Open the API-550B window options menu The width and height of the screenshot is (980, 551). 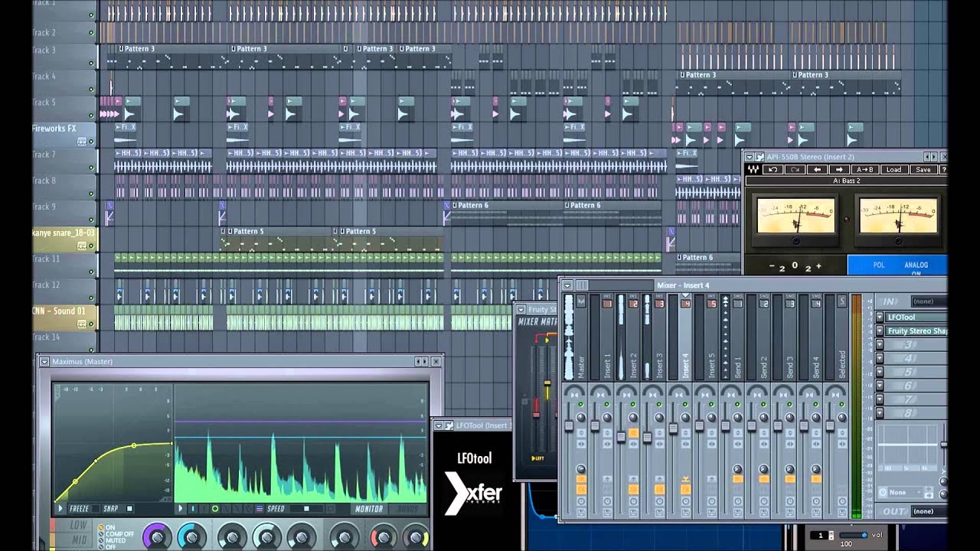[750, 157]
